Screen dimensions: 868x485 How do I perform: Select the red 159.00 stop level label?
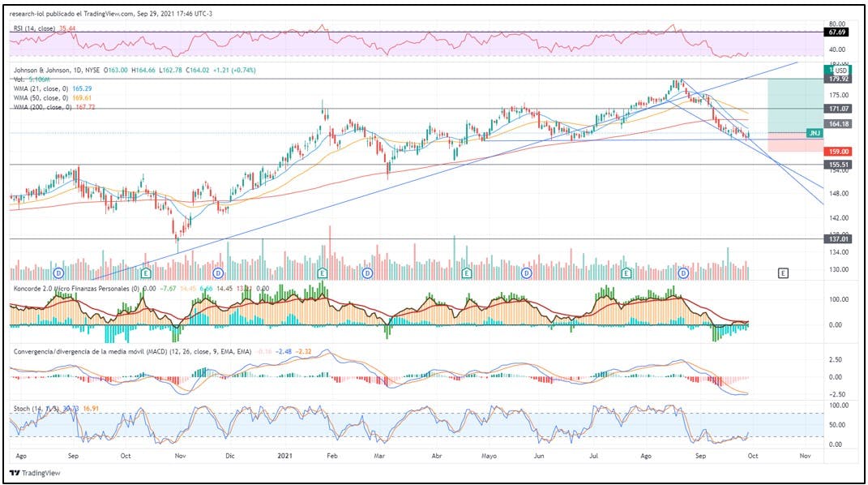pyautogui.click(x=837, y=151)
